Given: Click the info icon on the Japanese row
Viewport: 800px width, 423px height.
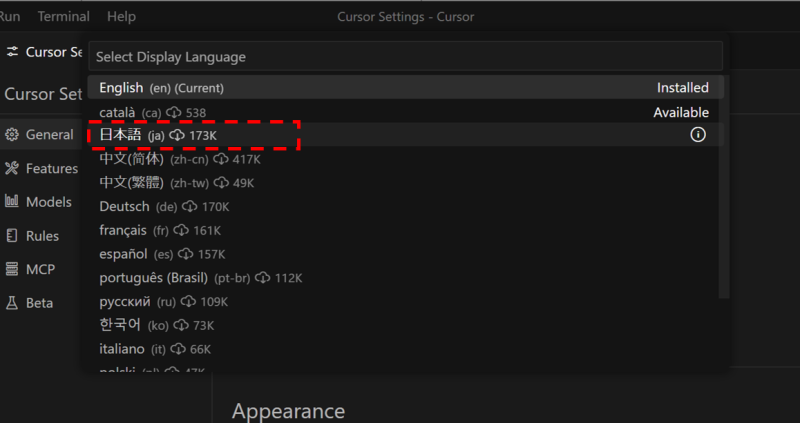Looking at the screenshot, I should [x=698, y=135].
